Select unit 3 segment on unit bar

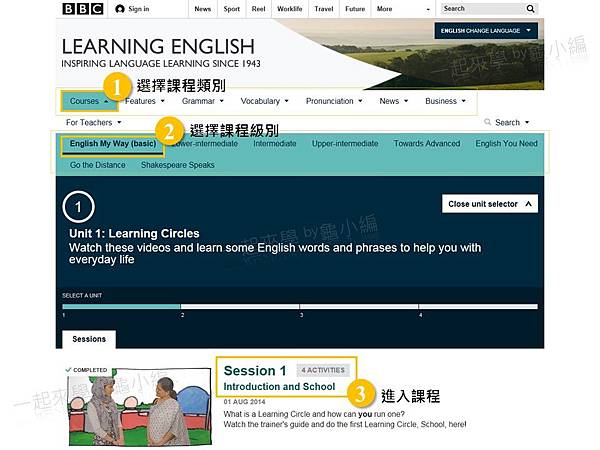click(x=359, y=307)
